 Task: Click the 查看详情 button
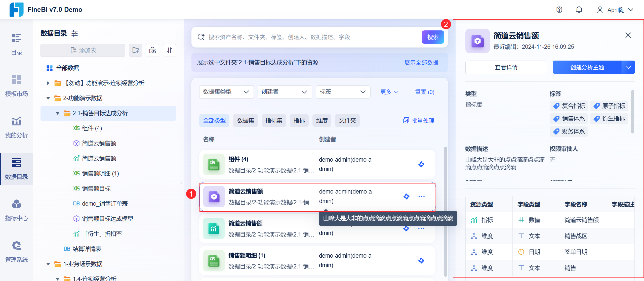(506, 67)
